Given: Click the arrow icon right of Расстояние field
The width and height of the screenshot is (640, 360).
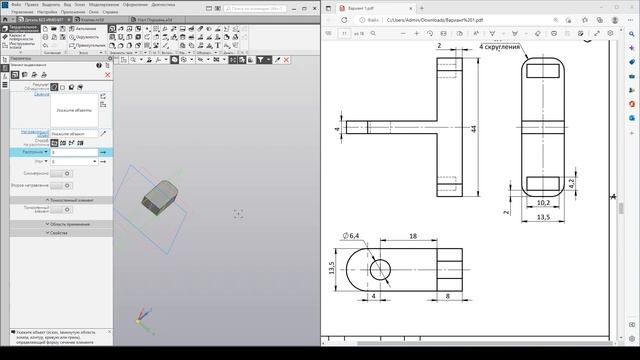Looking at the screenshot, I should [x=103, y=152].
